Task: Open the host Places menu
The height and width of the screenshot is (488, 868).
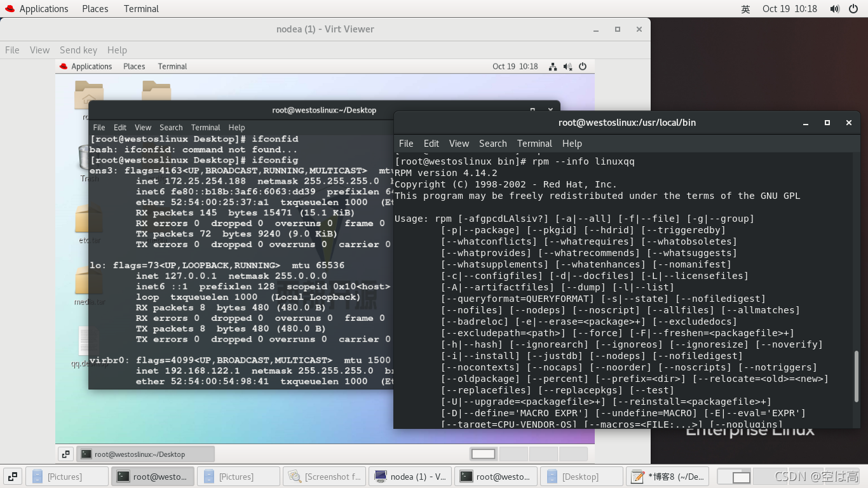Action: (x=95, y=9)
